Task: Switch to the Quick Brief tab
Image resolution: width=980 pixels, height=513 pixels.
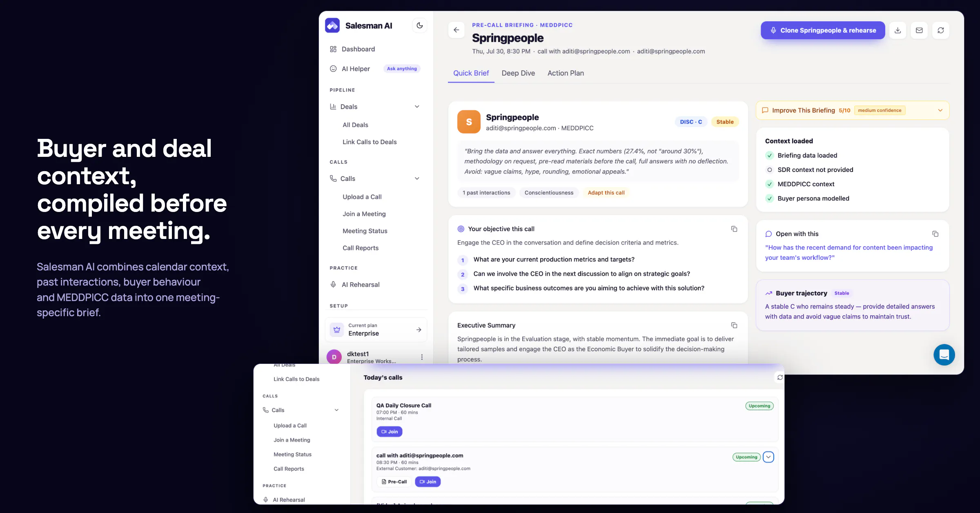Action: tap(471, 73)
